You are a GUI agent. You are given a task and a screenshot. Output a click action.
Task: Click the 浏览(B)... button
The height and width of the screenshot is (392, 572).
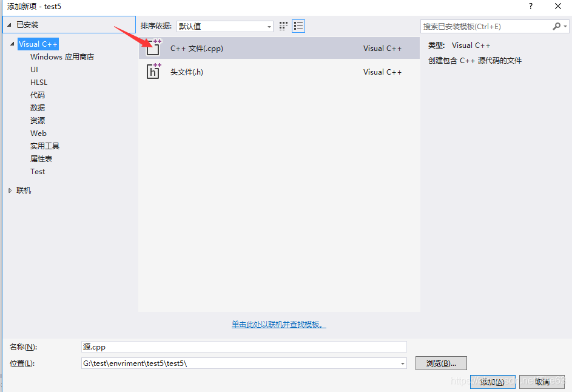441,363
